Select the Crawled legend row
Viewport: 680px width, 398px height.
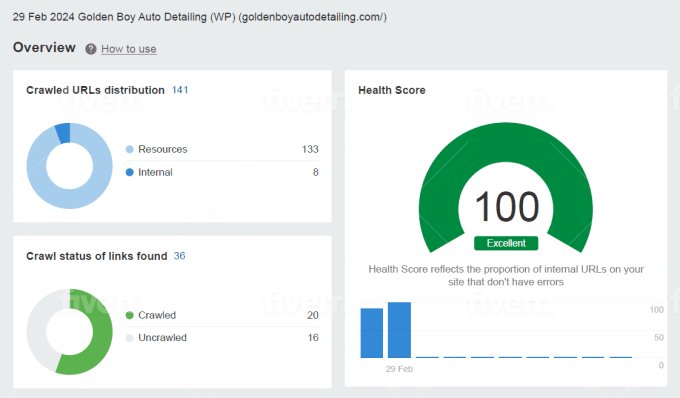click(x=222, y=315)
